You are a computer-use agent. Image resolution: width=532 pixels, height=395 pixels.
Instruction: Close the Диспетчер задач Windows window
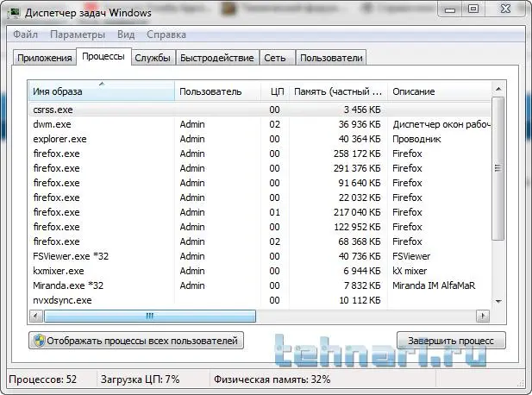click(x=505, y=9)
